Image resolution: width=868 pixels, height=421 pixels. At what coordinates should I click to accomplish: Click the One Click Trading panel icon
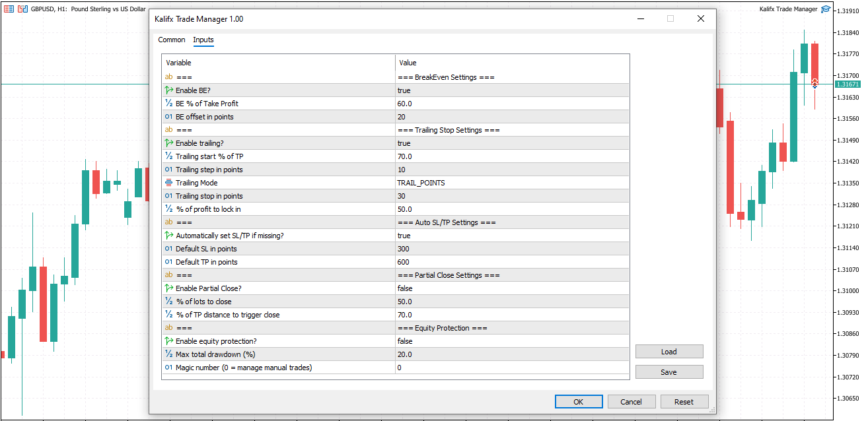21,9
